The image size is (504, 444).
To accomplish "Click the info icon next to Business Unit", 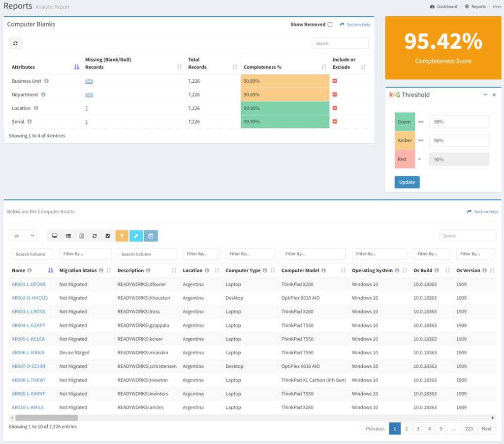I will point(47,81).
